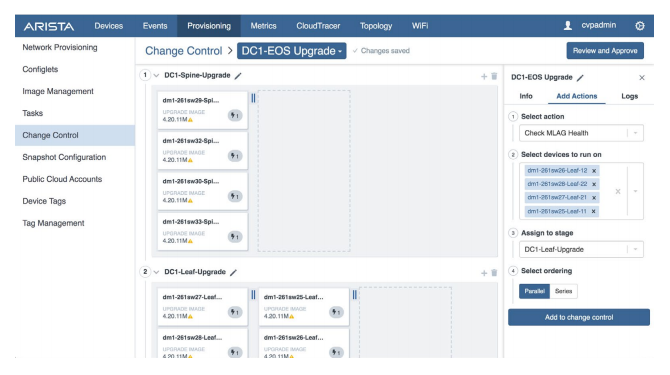The width and height of the screenshot is (670, 375).
Task: Open the WiFi menu
Action: coord(420,26)
